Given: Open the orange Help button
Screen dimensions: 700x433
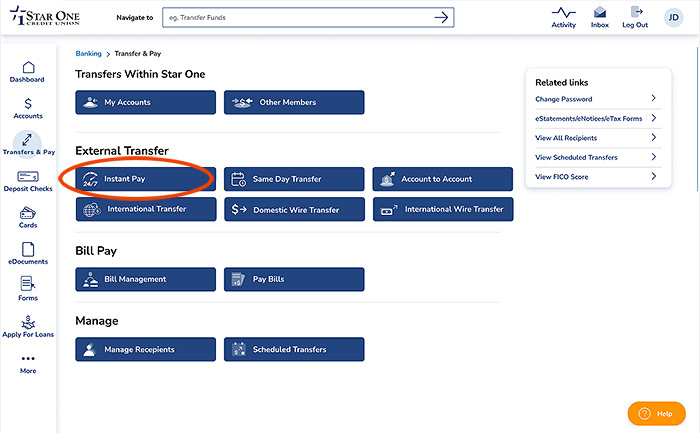Looking at the screenshot, I should pos(657,414).
